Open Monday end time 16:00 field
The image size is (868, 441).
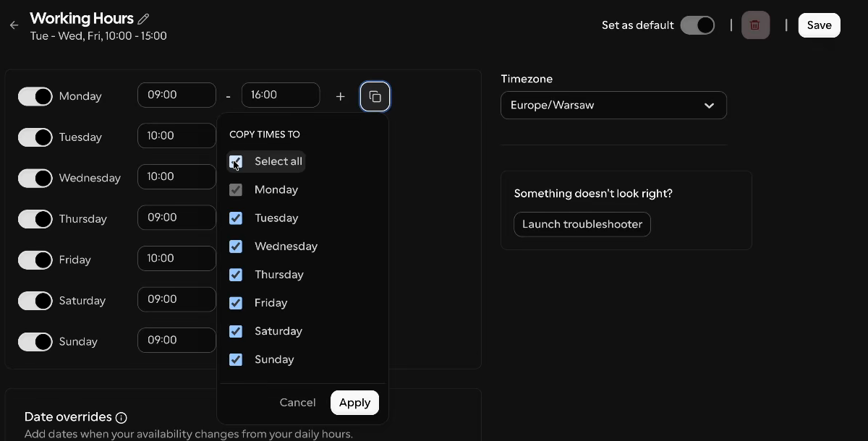[281, 95]
